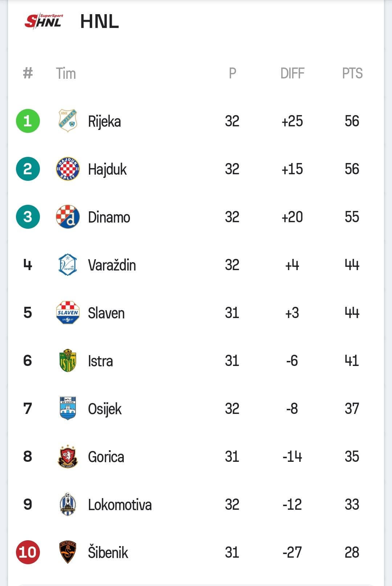
Task: Select the Istra club crest
Action: click(68, 361)
